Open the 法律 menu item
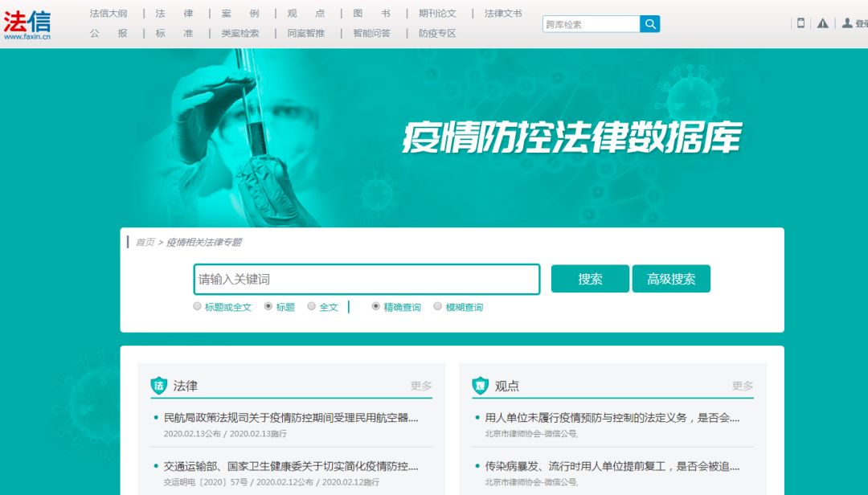The height and width of the screenshot is (495, 868). click(174, 13)
